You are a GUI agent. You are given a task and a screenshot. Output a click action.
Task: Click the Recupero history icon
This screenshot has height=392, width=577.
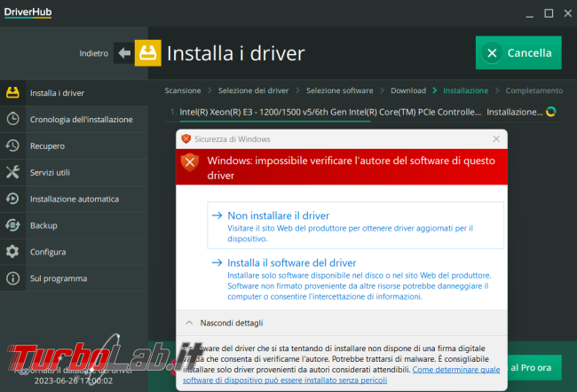[12, 145]
